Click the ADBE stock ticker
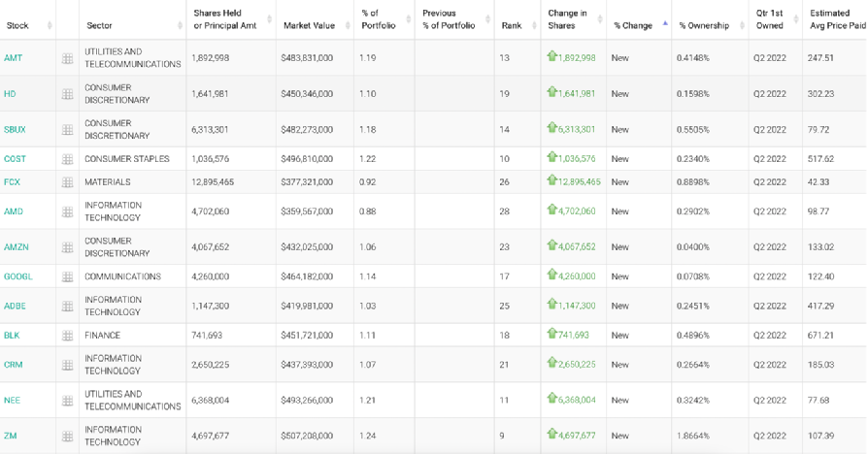Image resolution: width=868 pixels, height=454 pixels. coord(16,307)
